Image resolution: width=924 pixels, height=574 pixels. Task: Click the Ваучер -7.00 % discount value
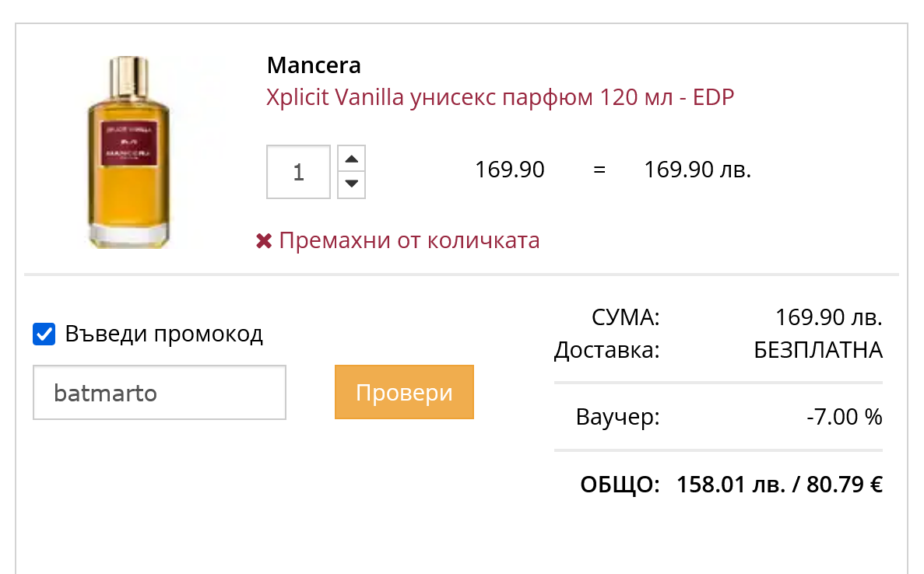click(845, 417)
